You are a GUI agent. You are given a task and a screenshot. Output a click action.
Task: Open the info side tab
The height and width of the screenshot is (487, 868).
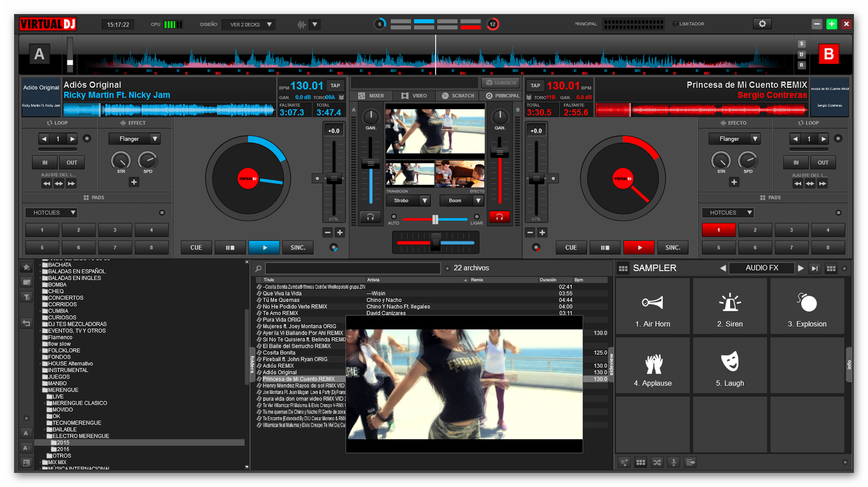[x=849, y=365]
